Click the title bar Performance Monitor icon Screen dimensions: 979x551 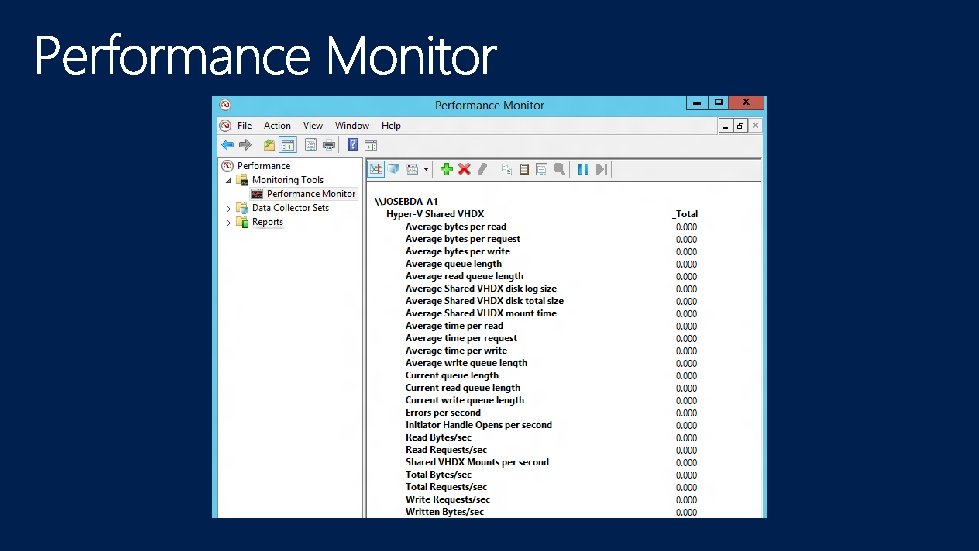[x=225, y=105]
